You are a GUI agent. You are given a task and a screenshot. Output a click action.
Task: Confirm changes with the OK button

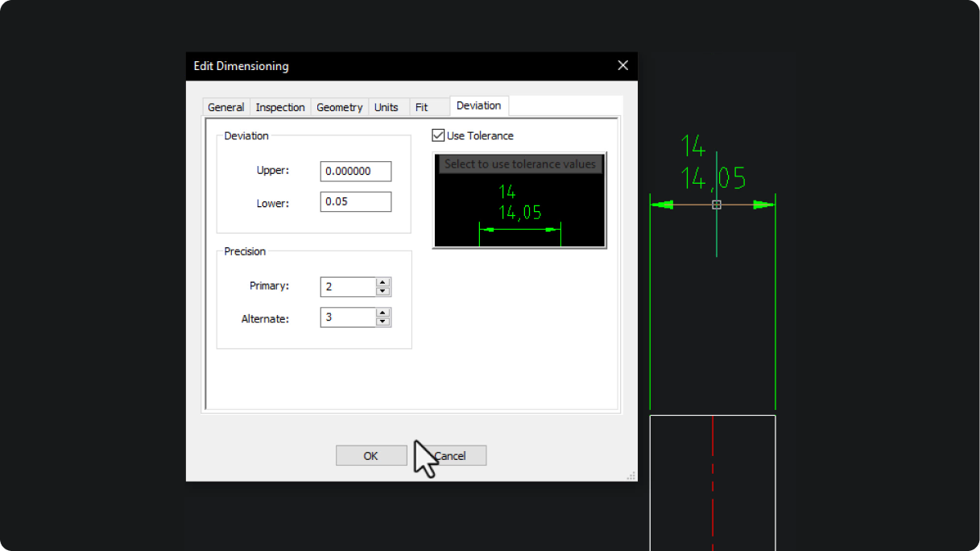pos(371,456)
